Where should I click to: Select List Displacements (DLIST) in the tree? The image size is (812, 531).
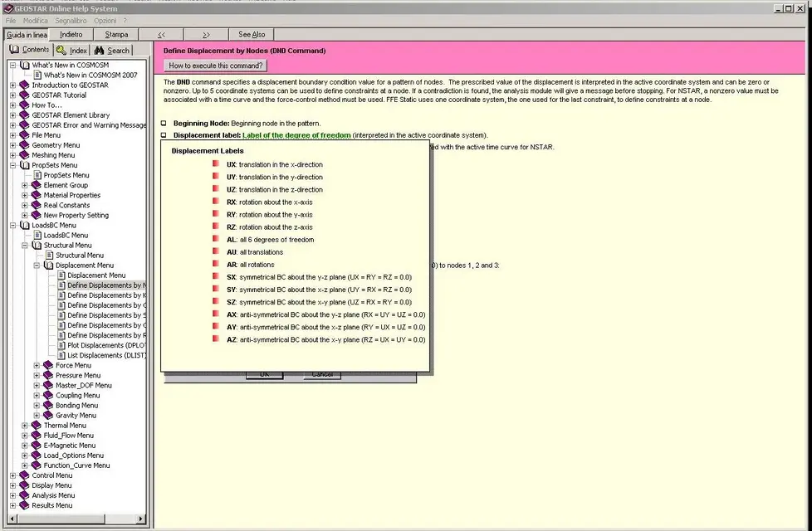pos(106,355)
